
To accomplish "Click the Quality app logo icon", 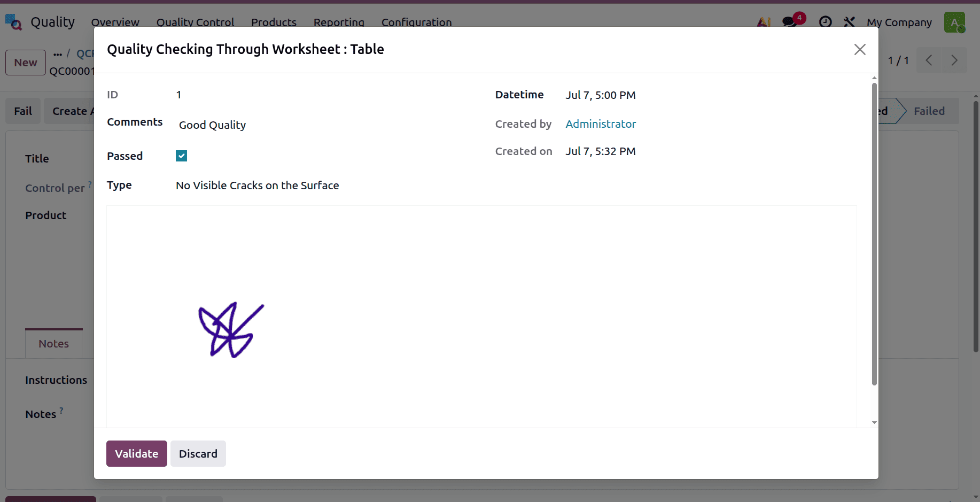I will [x=13, y=22].
